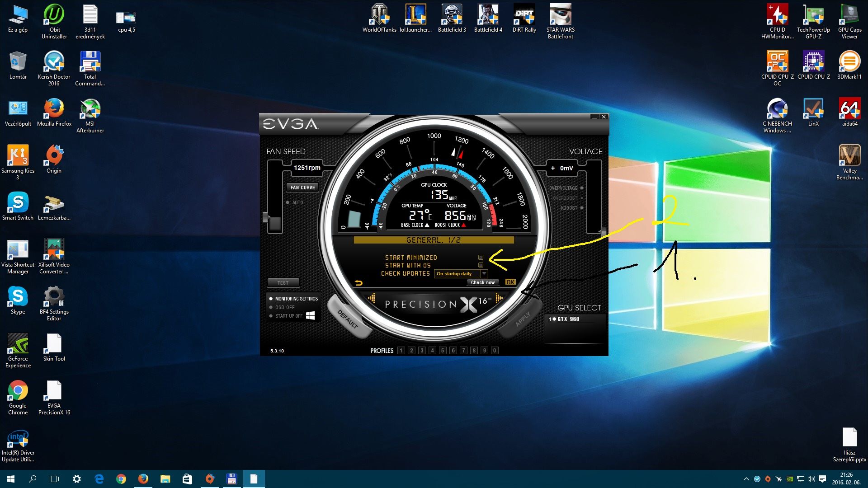
Task: Open aida64 desktop icon
Action: 849,112
